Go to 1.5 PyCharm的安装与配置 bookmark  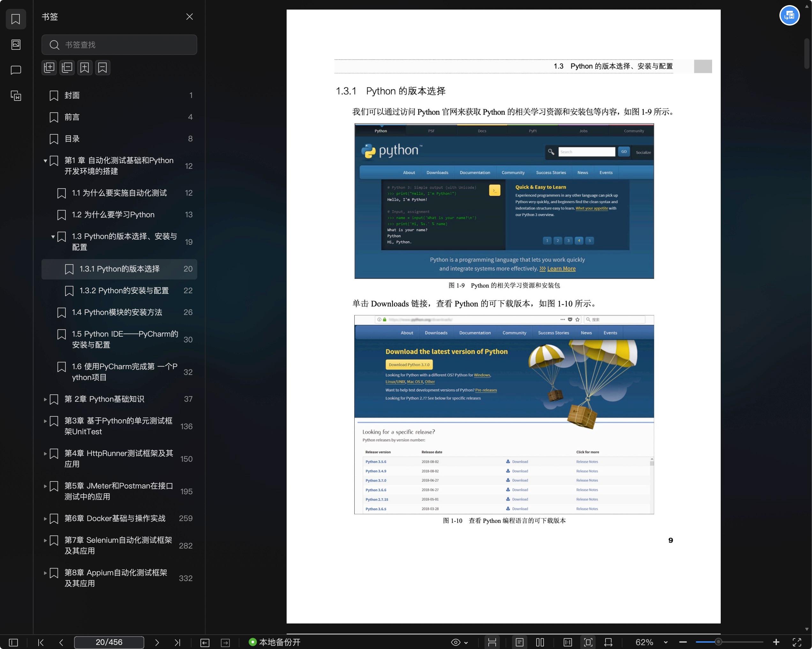pyautogui.click(x=119, y=339)
